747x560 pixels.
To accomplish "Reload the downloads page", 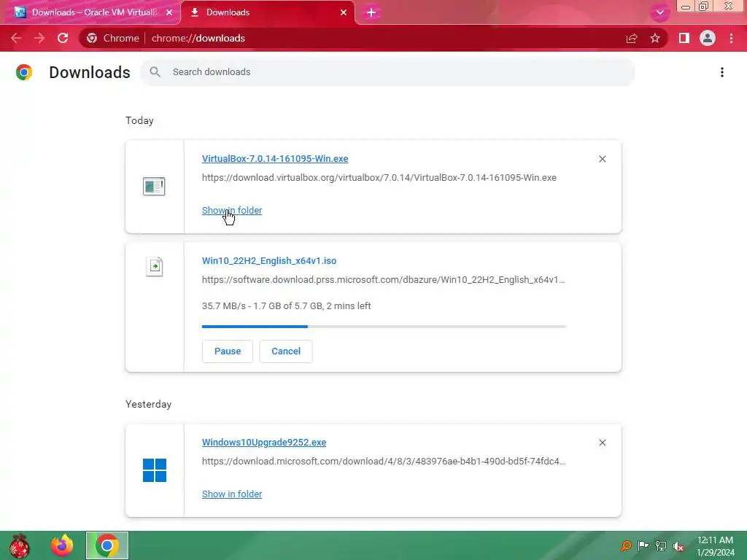I will pos(63,38).
